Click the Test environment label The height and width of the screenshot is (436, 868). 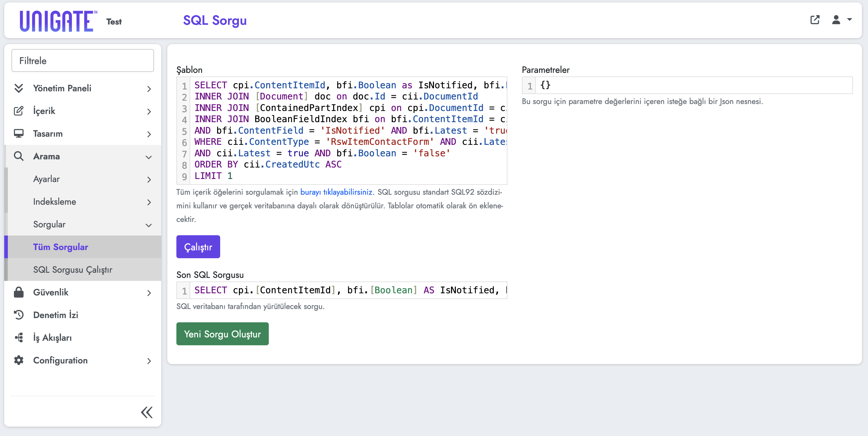[114, 21]
